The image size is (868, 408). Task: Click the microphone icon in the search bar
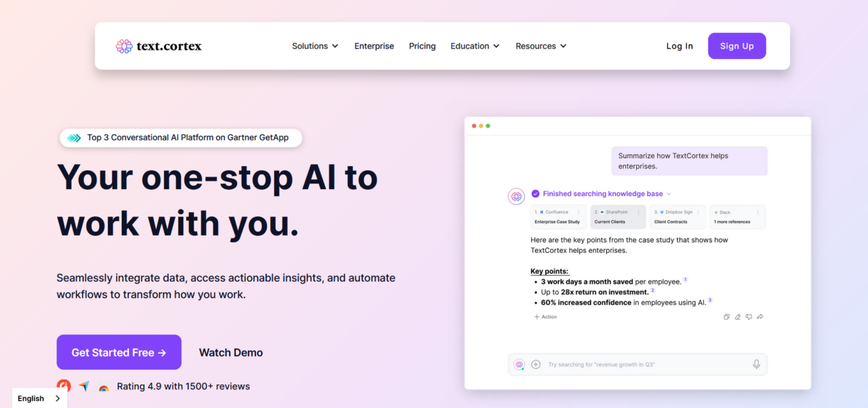756,364
